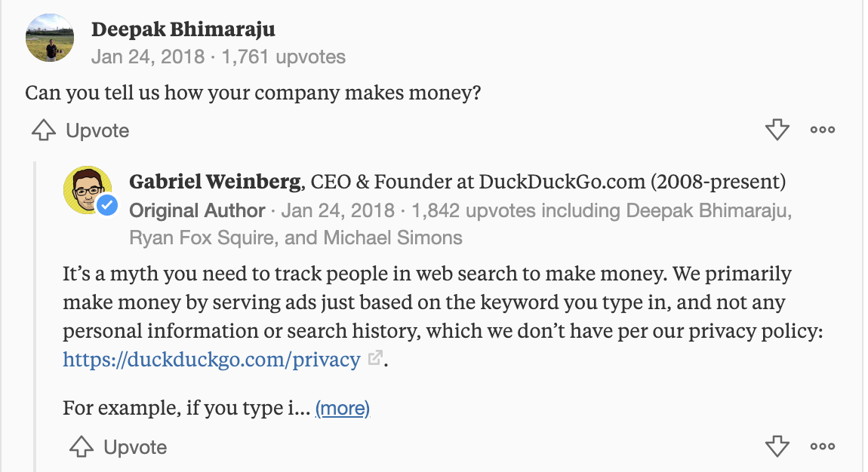The image size is (868, 472).
Task: Open Deepak Bhimaraju's profile name link
Action: [183, 29]
